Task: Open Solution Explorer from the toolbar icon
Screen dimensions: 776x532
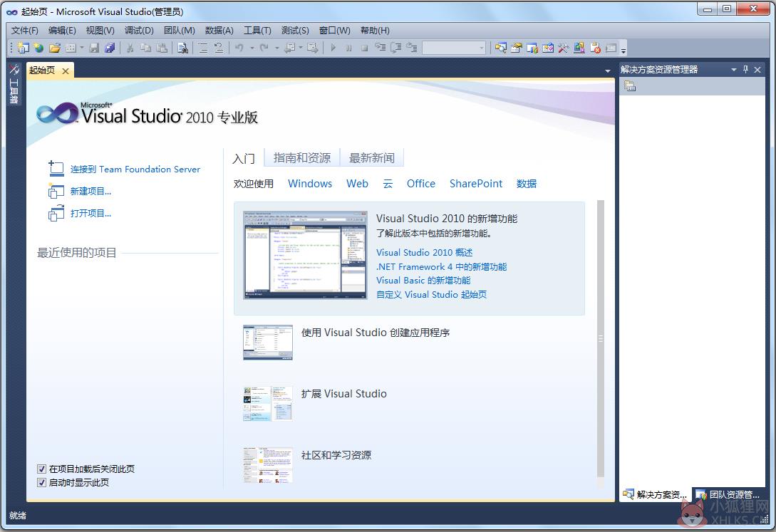Action: coord(501,48)
